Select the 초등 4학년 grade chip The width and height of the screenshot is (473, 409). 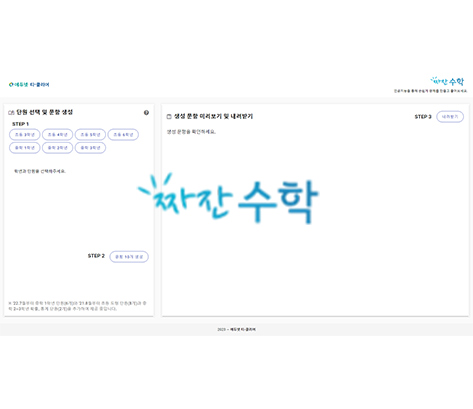click(57, 135)
